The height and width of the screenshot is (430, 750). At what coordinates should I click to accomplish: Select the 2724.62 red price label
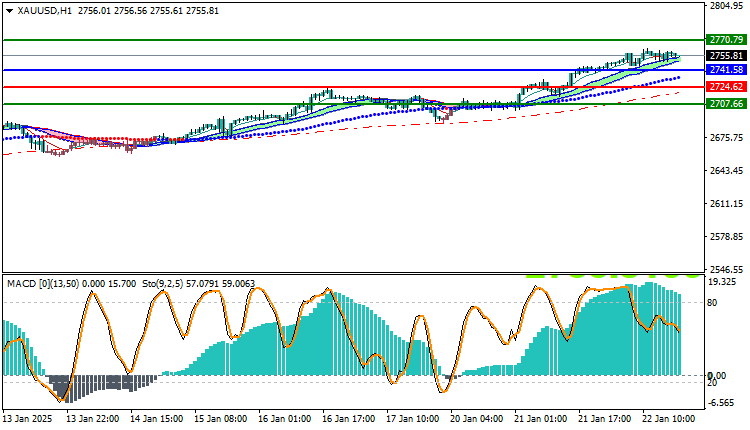[726, 87]
